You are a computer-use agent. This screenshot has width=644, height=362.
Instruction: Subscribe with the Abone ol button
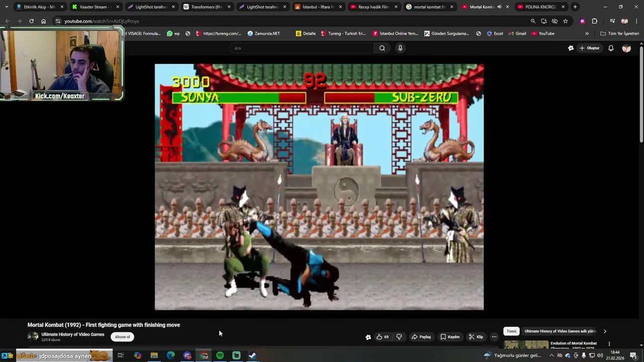[x=122, y=337]
